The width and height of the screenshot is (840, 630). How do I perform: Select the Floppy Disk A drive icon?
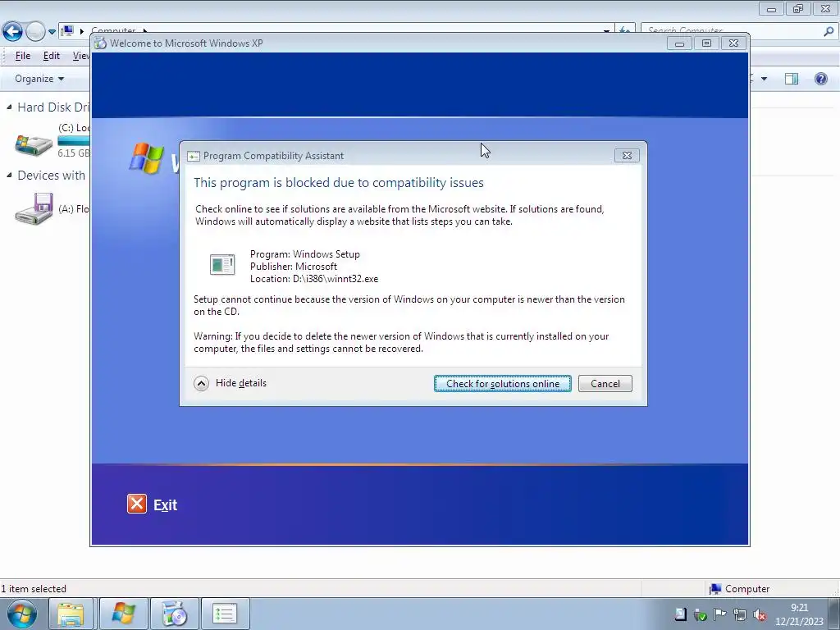click(34, 209)
